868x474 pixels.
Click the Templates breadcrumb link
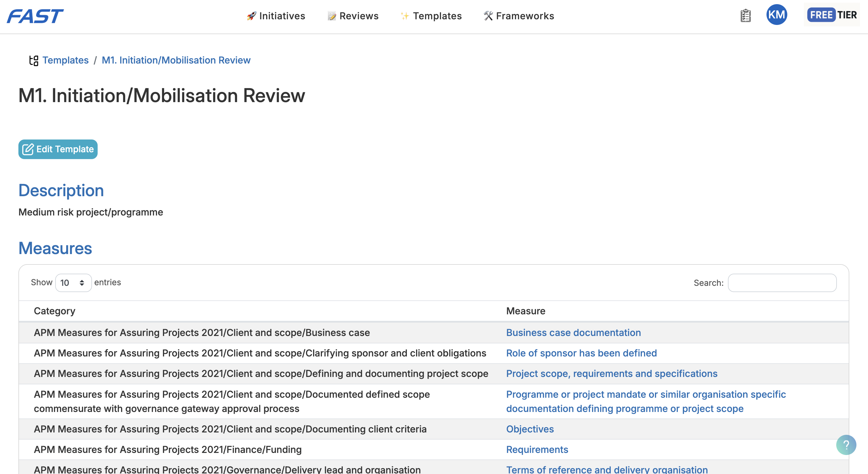tap(65, 60)
